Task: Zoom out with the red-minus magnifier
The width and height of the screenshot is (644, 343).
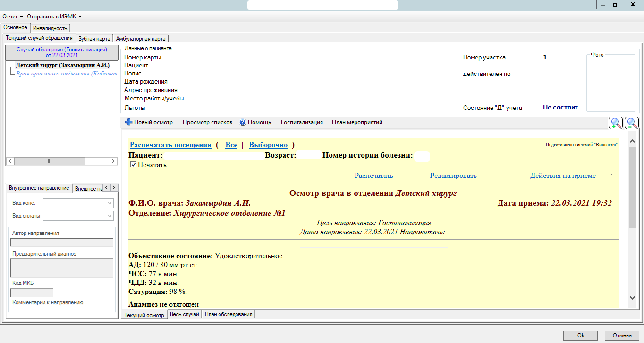Action: point(632,123)
